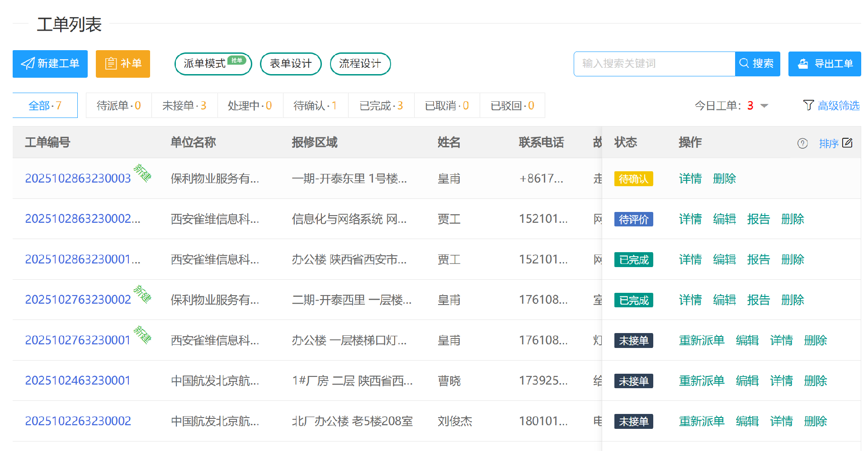
Task: Click 重新派单 for order 2025102463230001
Action: click(701, 381)
